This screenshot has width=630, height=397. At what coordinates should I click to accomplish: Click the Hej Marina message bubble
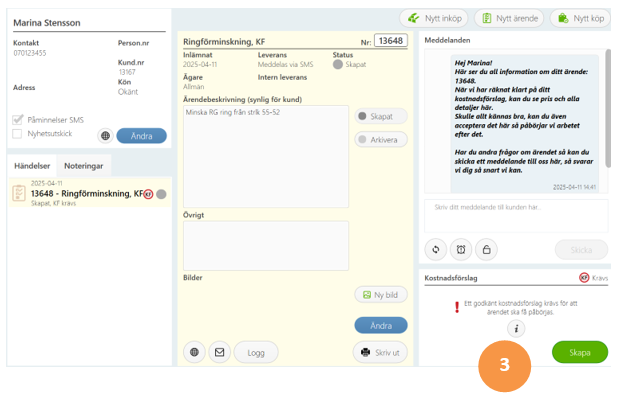point(524,124)
